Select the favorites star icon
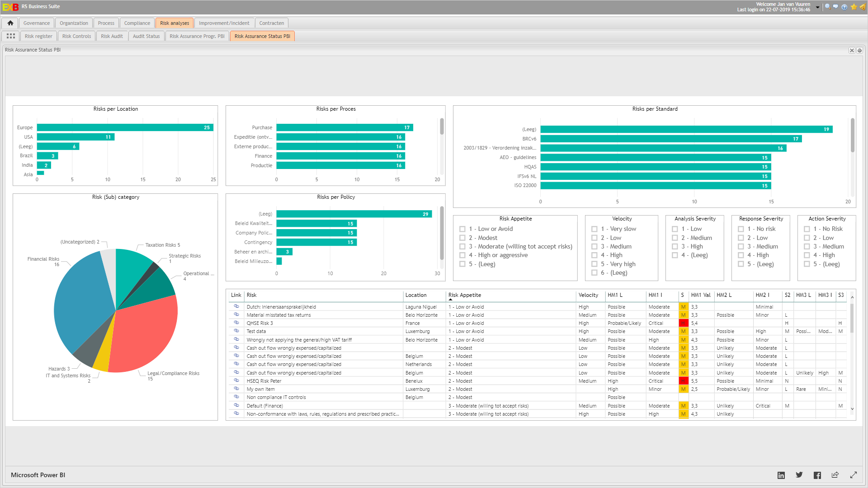Image resolution: width=868 pixels, height=488 pixels. pos(853,6)
